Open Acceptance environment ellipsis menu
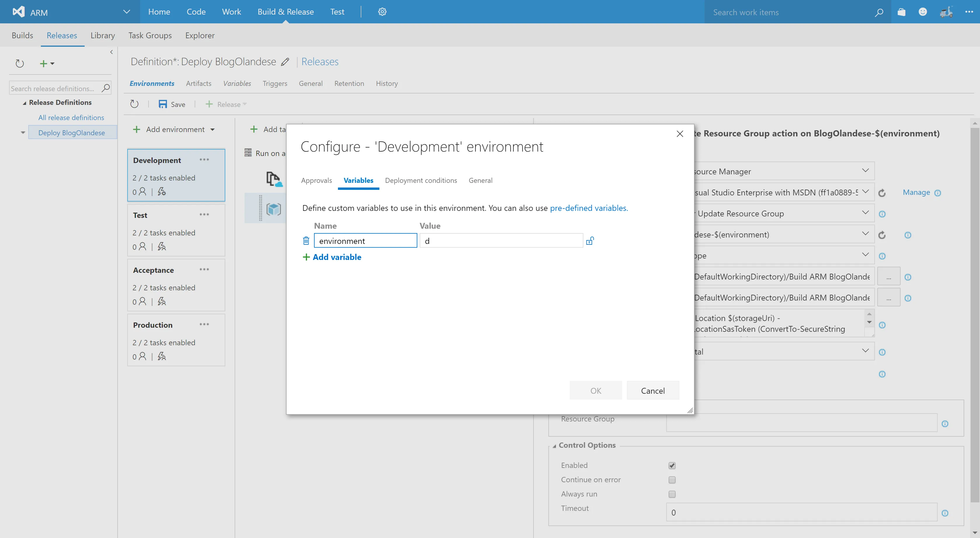Viewport: 980px width, 538px height. [x=204, y=269]
